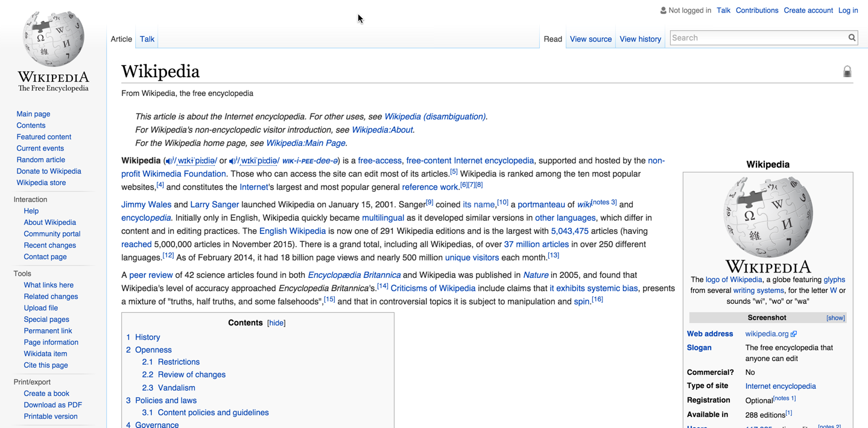The image size is (868, 428).
Task: Open Contact page link
Action: tap(45, 257)
